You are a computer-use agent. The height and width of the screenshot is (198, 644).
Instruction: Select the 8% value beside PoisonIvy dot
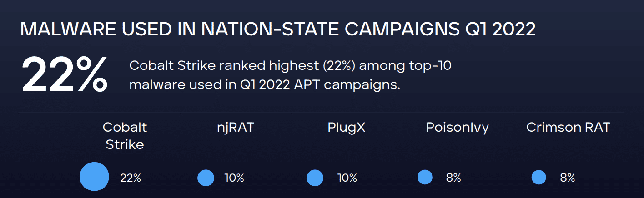pos(453,178)
